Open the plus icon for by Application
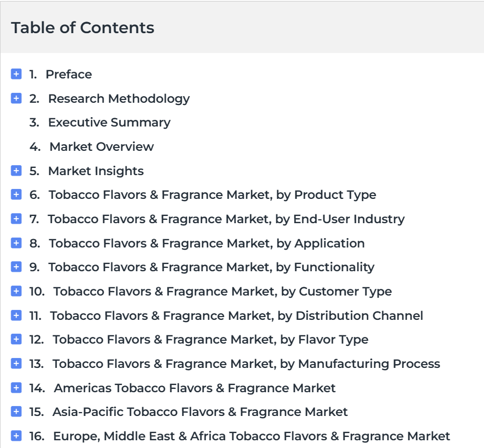The image size is (484, 448). coord(16,243)
